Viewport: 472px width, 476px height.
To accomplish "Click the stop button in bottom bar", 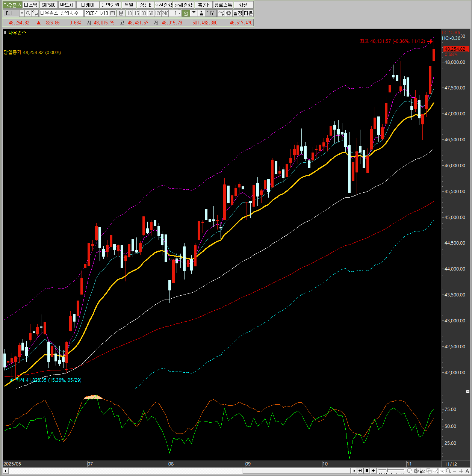I will tap(367, 471).
